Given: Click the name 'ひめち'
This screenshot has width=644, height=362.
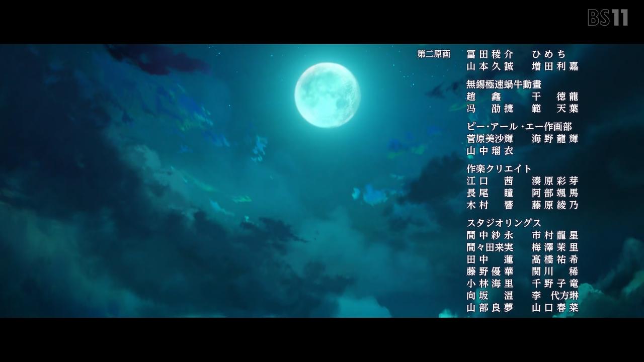Looking at the screenshot, I should tap(549, 54).
